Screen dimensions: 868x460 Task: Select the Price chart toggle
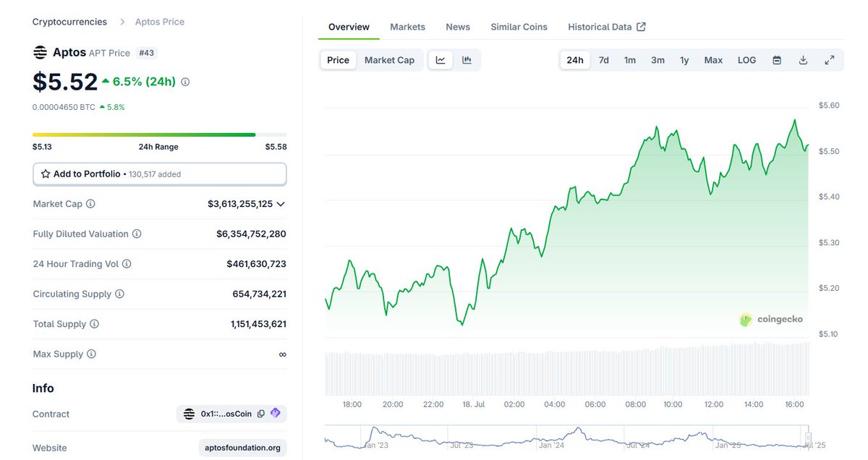[x=338, y=60]
